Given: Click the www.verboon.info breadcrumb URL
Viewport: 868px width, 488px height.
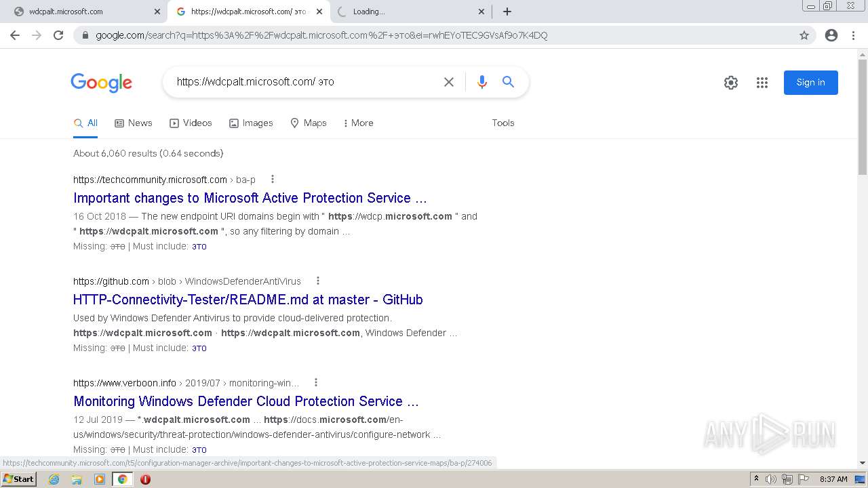Looking at the screenshot, I should [x=186, y=383].
